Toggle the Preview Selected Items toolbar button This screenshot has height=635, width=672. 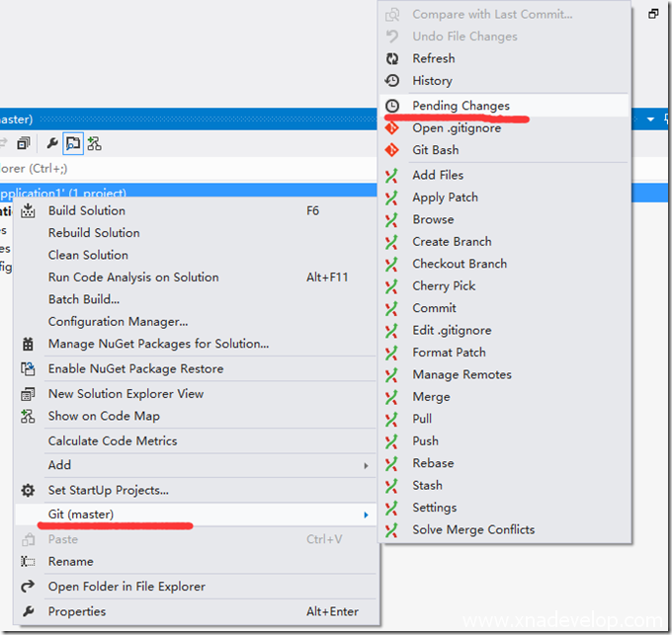point(73,144)
